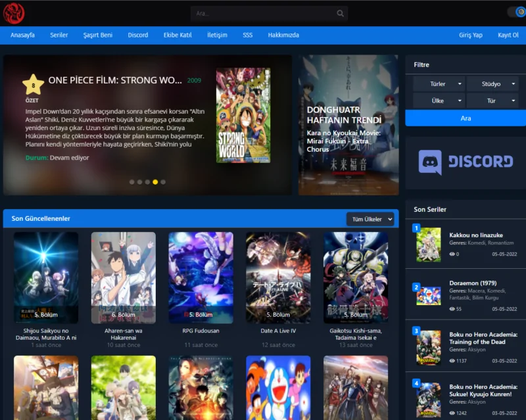
Task: Click the search magnifier icon
Action: click(340, 13)
